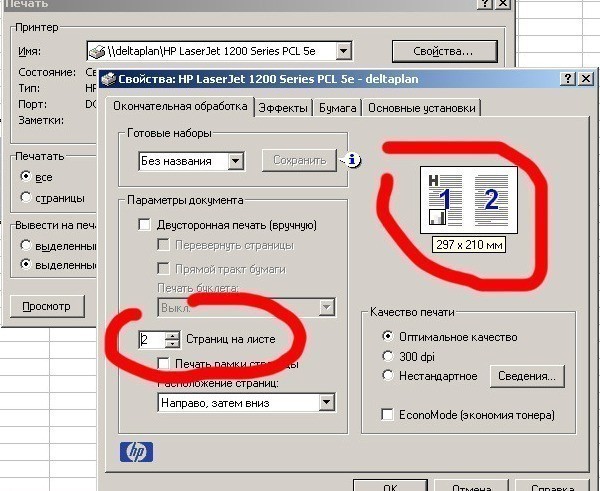
Task: Click the 297 x 210 мм size label
Action: 469,245
